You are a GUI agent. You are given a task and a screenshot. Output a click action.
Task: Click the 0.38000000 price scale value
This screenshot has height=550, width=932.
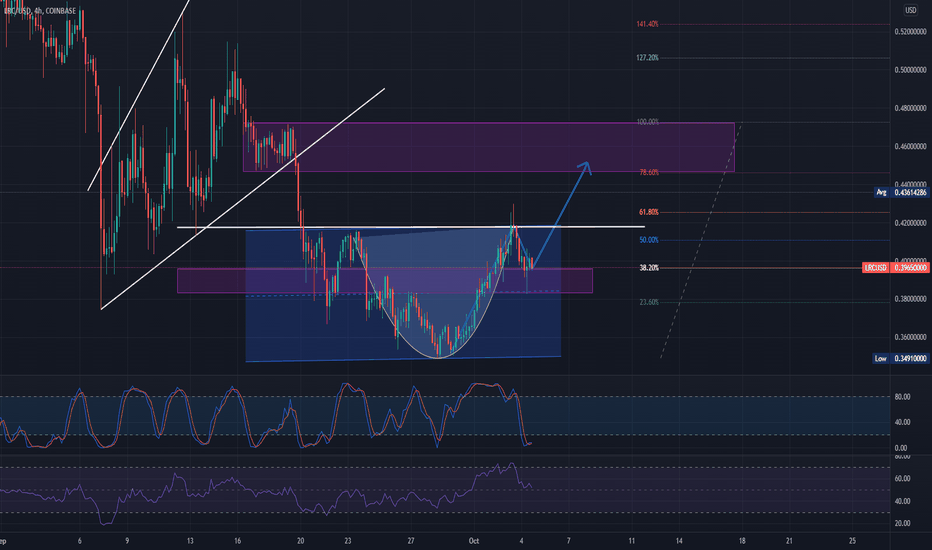pyautogui.click(x=911, y=299)
